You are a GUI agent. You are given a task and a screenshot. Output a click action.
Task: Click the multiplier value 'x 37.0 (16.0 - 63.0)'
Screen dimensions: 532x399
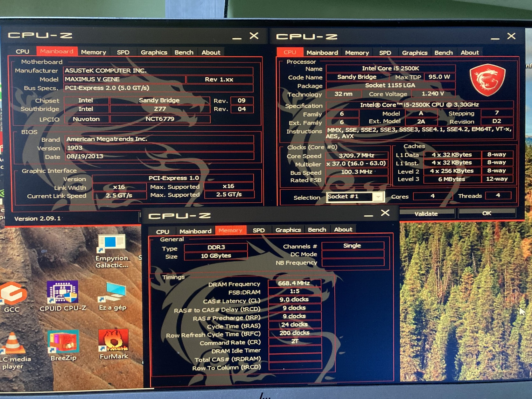click(x=356, y=164)
